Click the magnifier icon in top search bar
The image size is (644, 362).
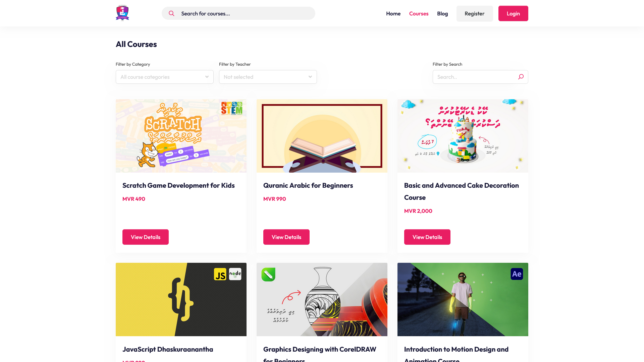[171, 13]
